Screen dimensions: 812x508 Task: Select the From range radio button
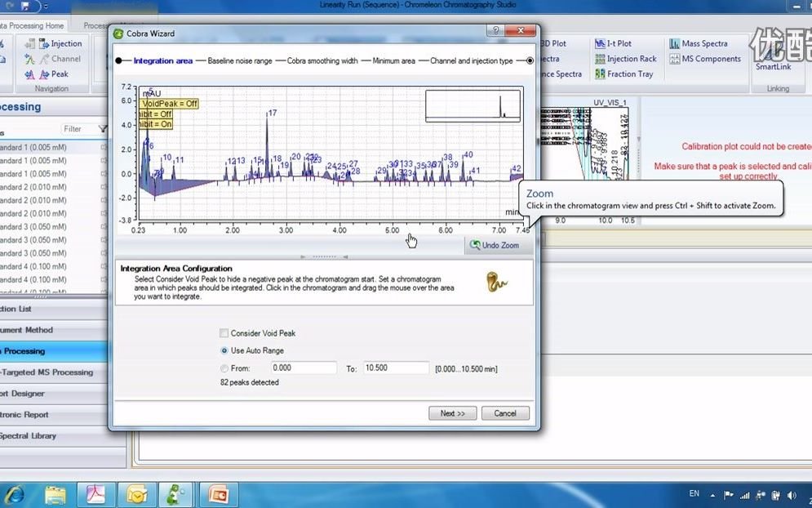point(224,368)
